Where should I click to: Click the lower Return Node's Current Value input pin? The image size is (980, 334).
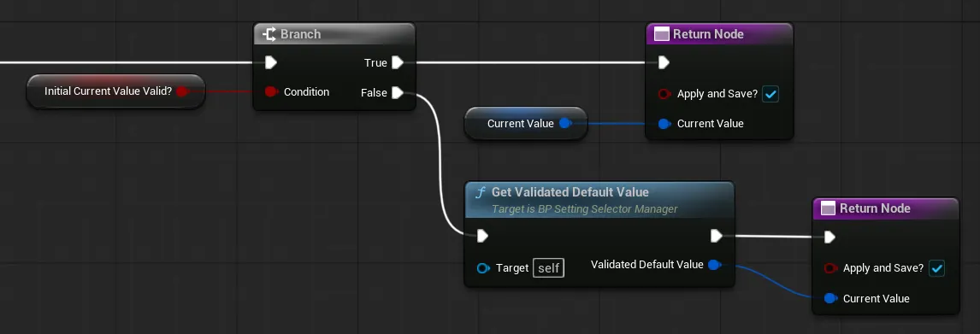tap(830, 298)
